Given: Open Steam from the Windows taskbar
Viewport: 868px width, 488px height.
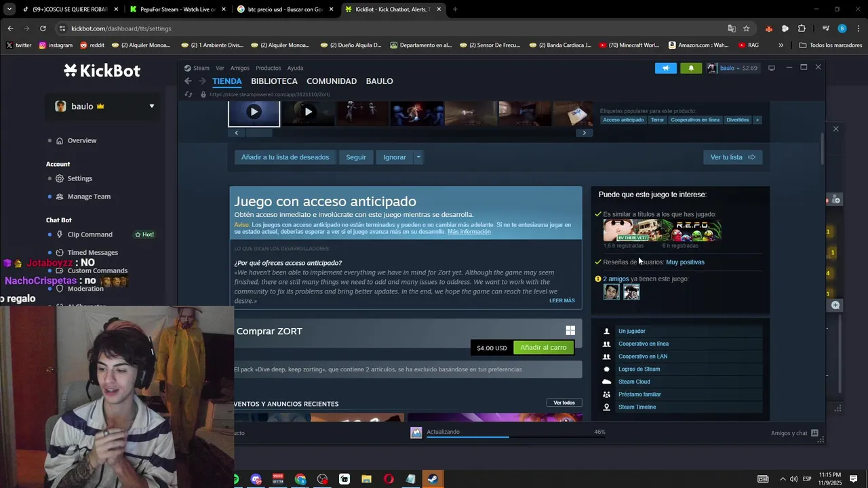Looking at the screenshot, I should (x=433, y=479).
